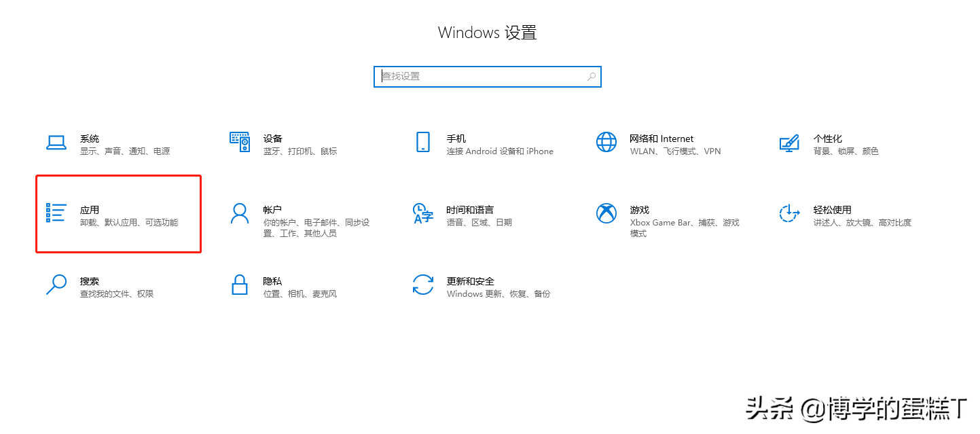980x434 pixels.
Task: Open the Gaming Xbox icon
Action: pyautogui.click(x=606, y=213)
